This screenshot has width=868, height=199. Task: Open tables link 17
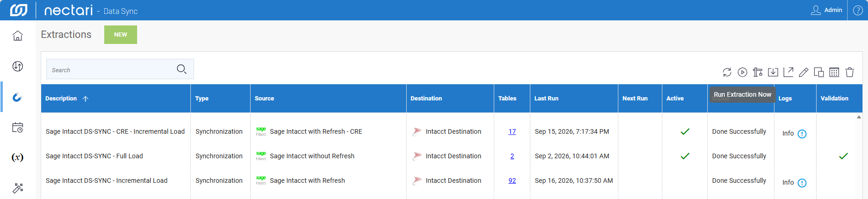512,131
